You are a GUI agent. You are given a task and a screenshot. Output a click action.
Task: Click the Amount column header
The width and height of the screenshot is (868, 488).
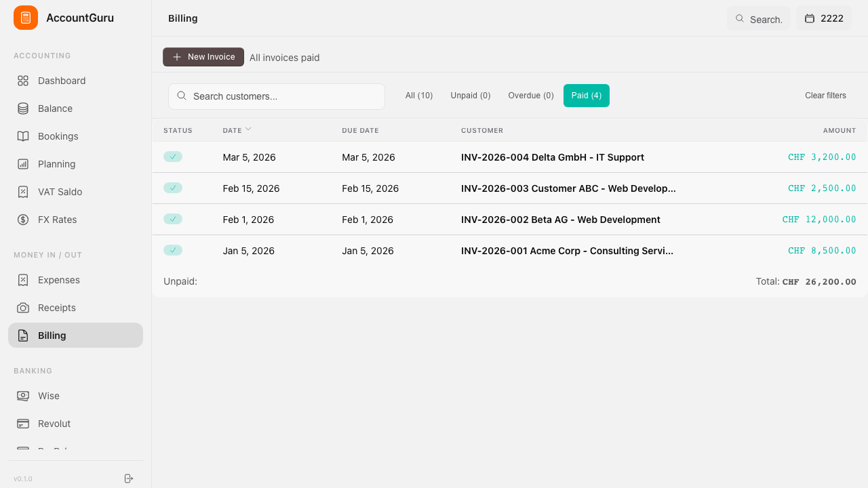click(840, 130)
